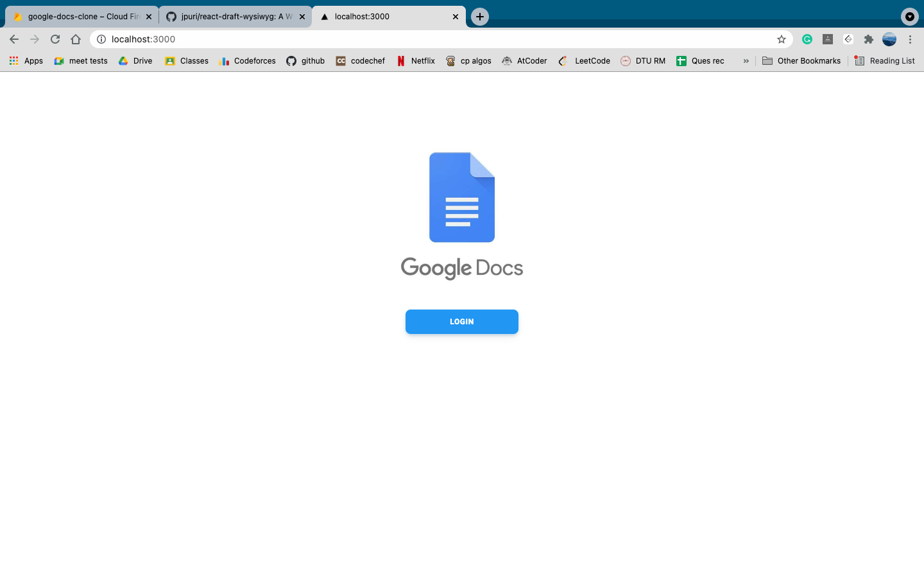Close the jpuri/react-draft-wysiwyg tab
The height and width of the screenshot is (578, 924).
click(x=302, y=17)
